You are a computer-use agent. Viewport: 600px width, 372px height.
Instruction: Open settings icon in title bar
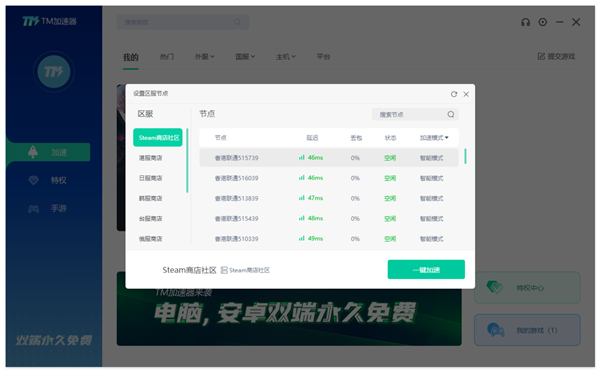coord(543,22)
